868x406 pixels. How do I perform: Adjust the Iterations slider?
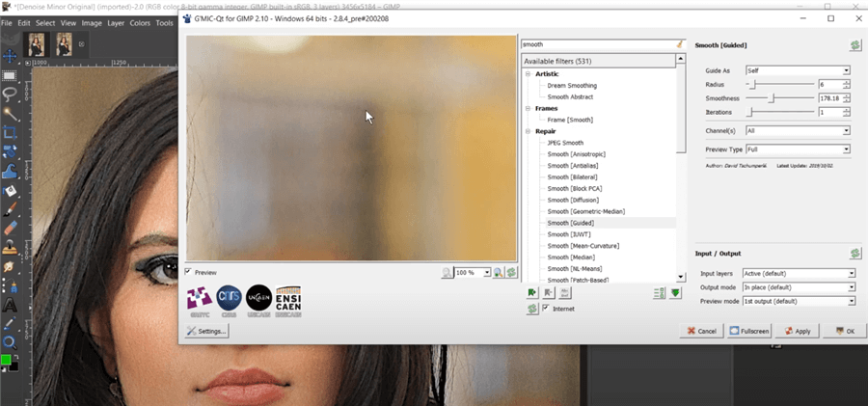click(780, 112)
